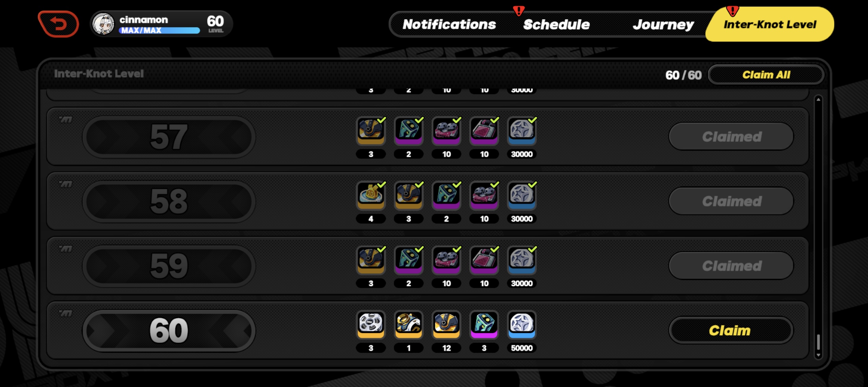Select the level 60 film reel reward icon
Screen dimensions: 868x387
(371, 324)
